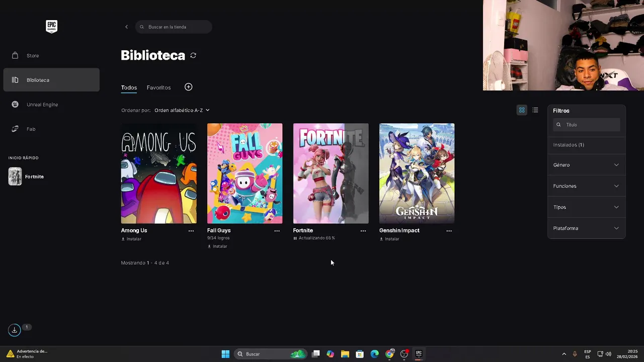Click the Genshin Impact title text
644x362 pixels.
(x=399, y=230)
